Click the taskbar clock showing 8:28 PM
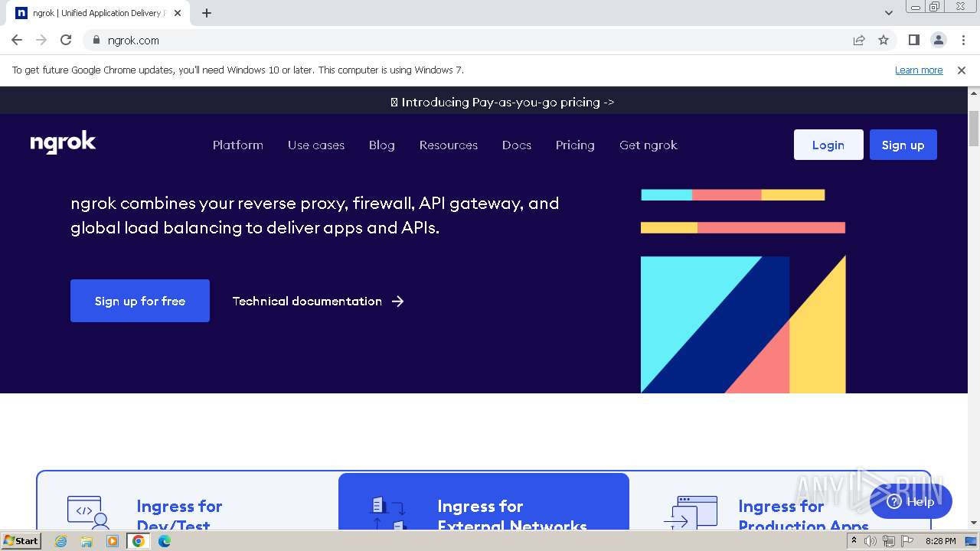 [x=940, y=541]
